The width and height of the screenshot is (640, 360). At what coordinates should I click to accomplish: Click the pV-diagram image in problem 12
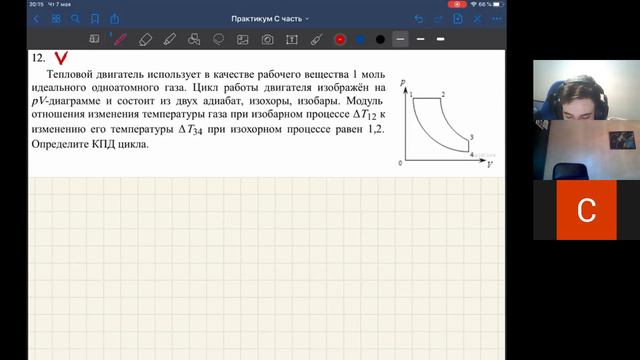446,123
